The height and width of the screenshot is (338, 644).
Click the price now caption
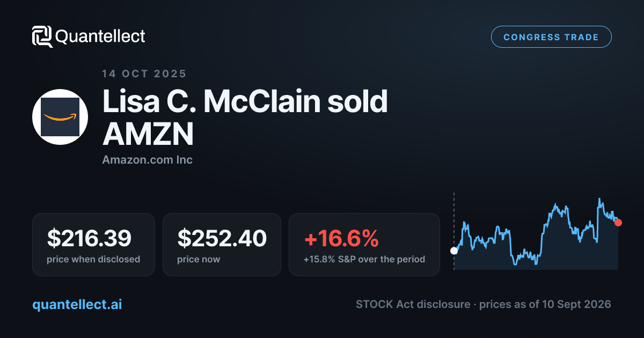click(x=199, y=259)
